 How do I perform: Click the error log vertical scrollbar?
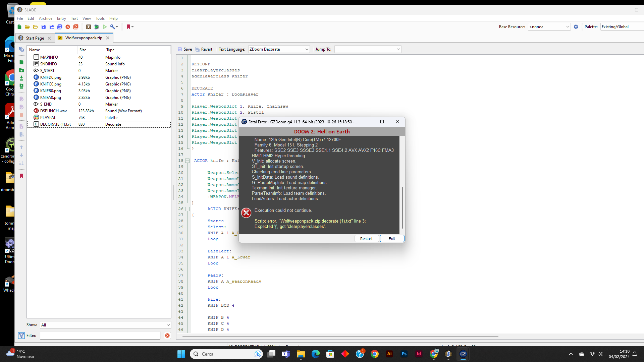click(402, 208)
